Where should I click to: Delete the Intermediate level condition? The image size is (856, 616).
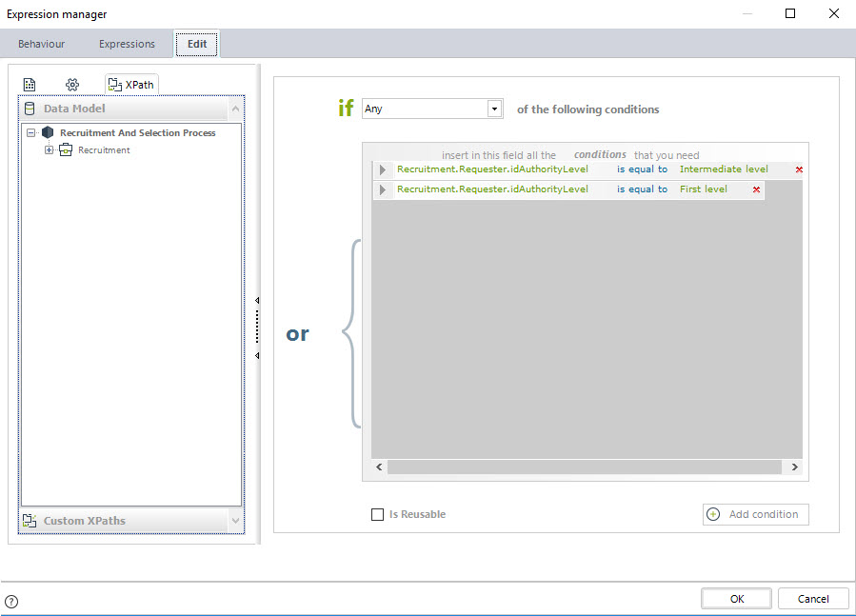798,169
